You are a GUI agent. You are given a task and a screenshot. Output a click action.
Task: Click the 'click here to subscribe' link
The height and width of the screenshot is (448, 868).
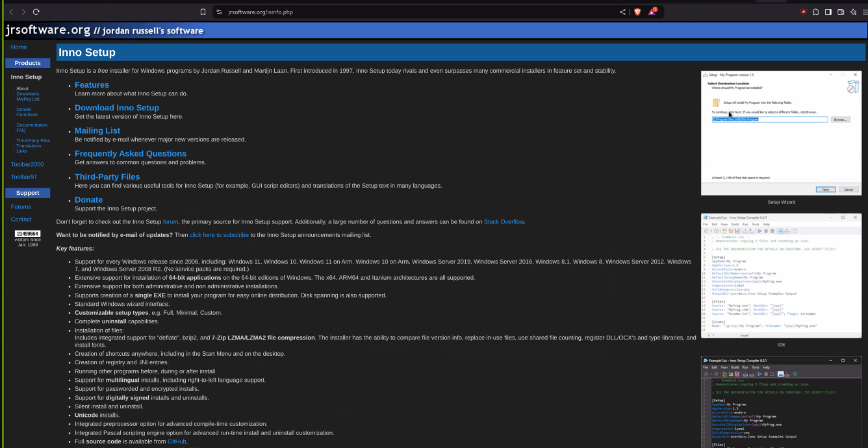(219, 235)
